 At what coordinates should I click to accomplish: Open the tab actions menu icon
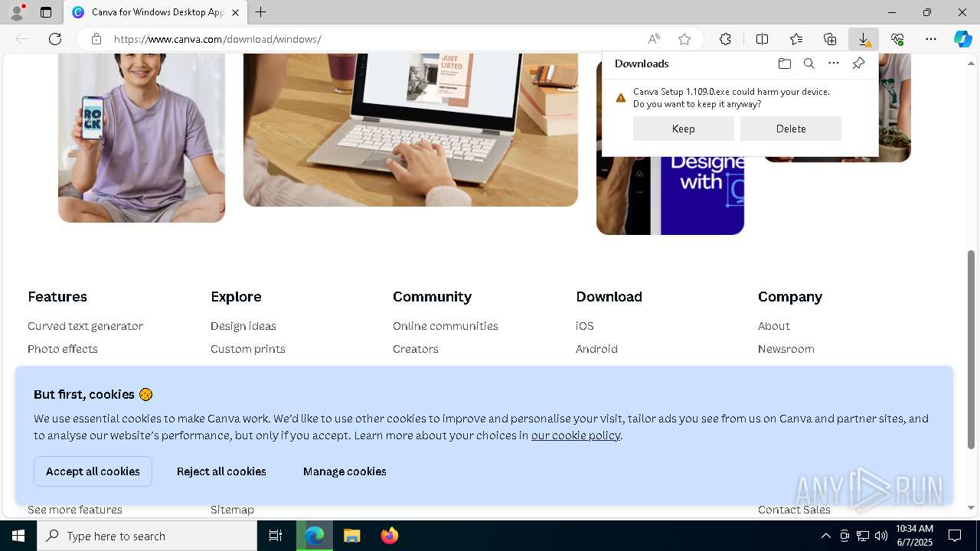(x=46, y=12)
